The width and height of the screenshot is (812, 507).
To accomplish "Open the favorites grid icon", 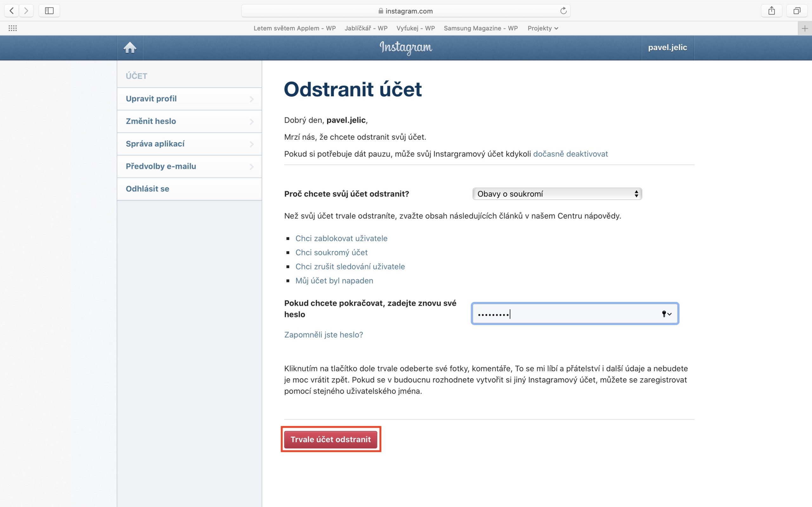I will (x=13, y=28).
